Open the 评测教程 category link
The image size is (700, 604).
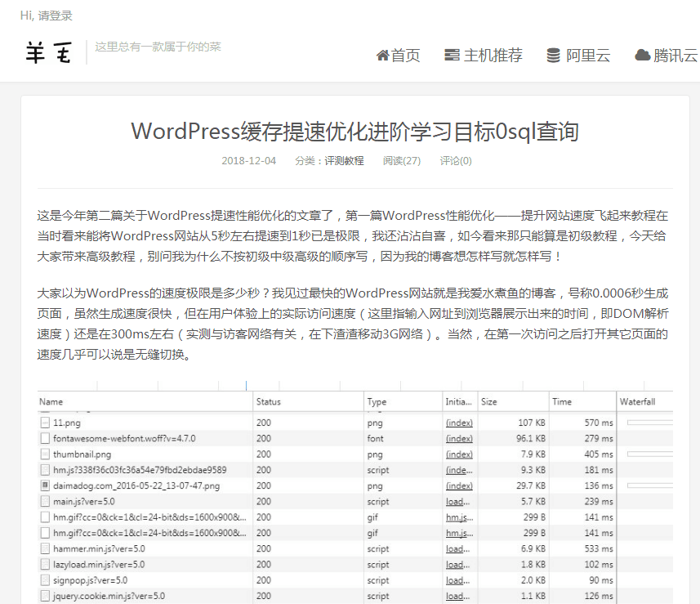click(344, 161)
